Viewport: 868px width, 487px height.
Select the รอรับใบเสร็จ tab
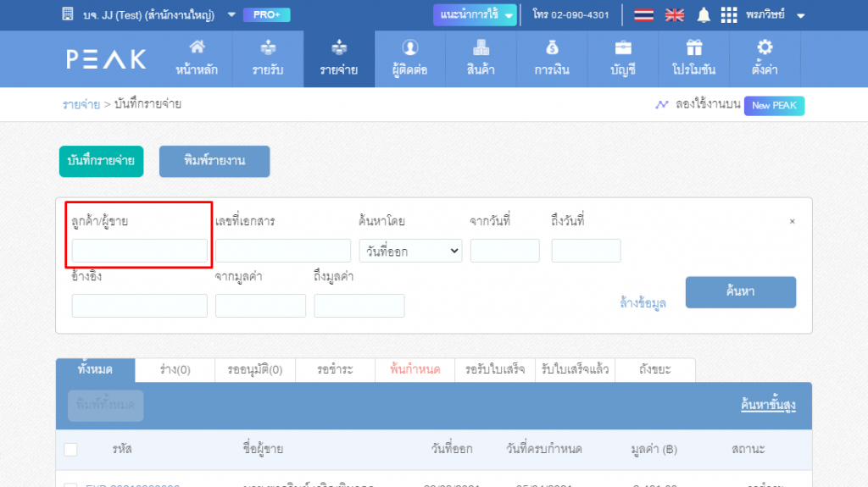coord(495,369)
